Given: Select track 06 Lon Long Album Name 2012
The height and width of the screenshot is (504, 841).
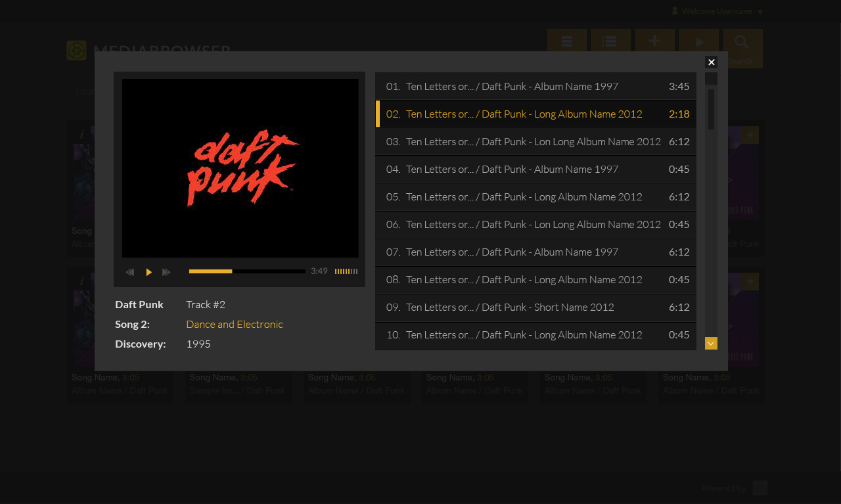Looking at the screenshot, I should click(x=535, y=224).
